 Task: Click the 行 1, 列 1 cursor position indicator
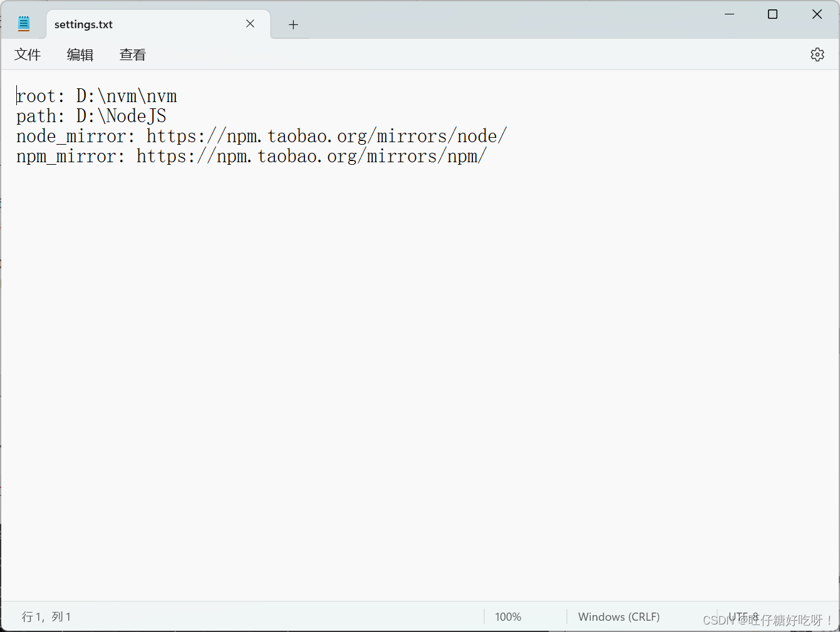[x=46, y=617]
